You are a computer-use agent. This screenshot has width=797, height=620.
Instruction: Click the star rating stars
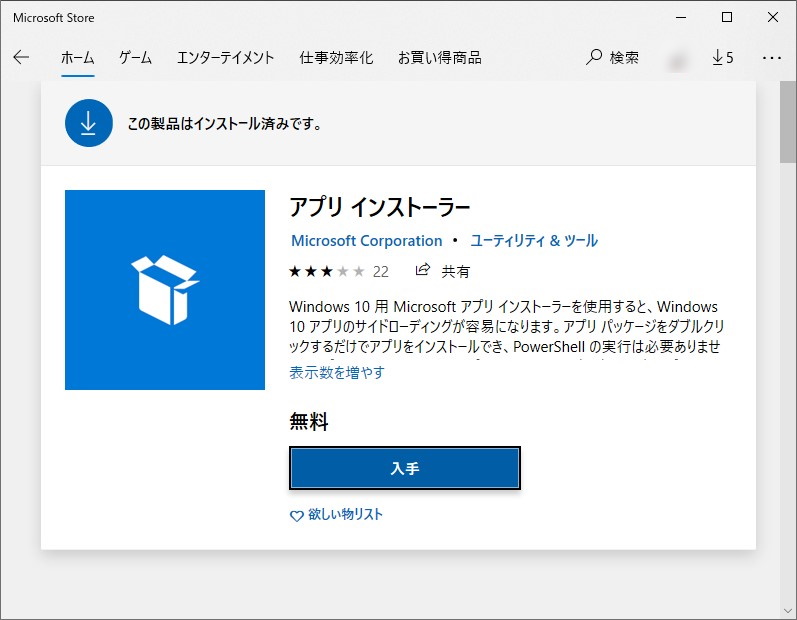(327, 271)
